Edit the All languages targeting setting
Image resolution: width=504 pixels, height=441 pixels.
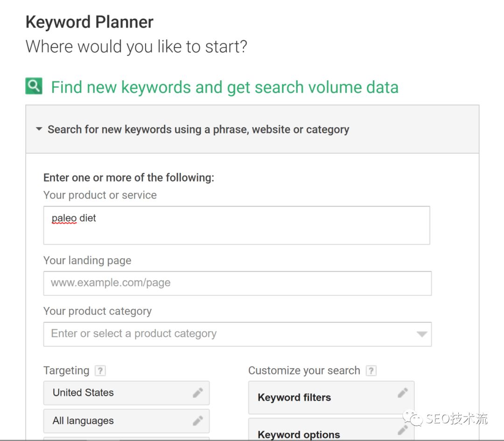83,421
